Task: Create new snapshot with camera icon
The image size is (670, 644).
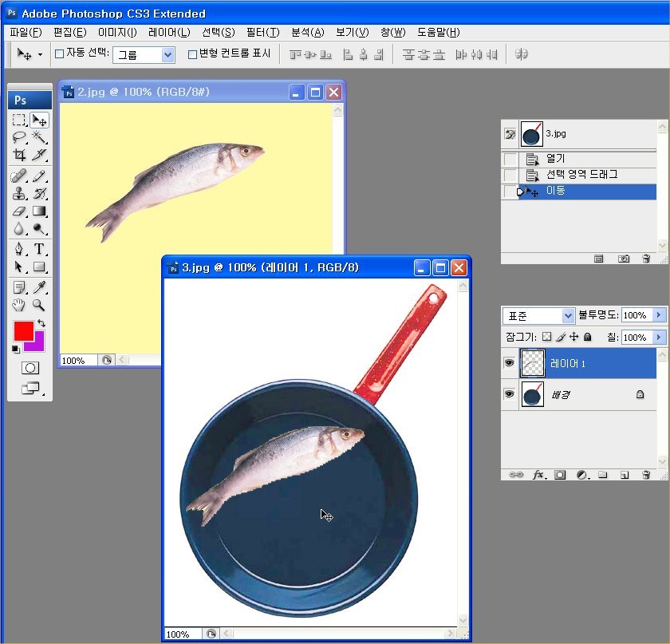Action: pyautogui.click(x=624, y=259)
